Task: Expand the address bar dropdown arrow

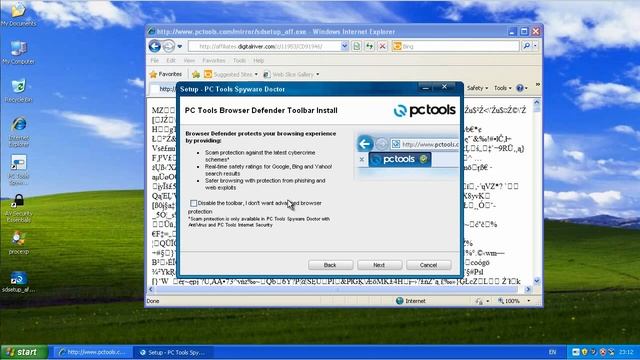Action: [x=344, y=47]
